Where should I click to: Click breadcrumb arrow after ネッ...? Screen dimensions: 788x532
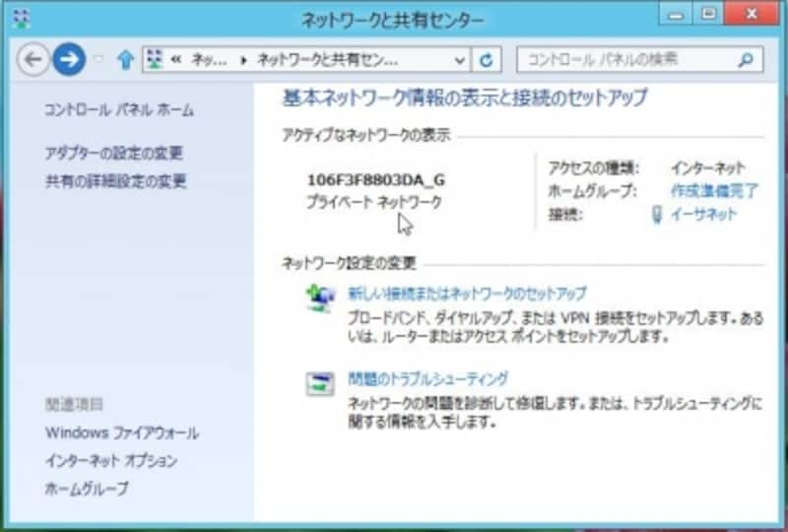point(243,61)
